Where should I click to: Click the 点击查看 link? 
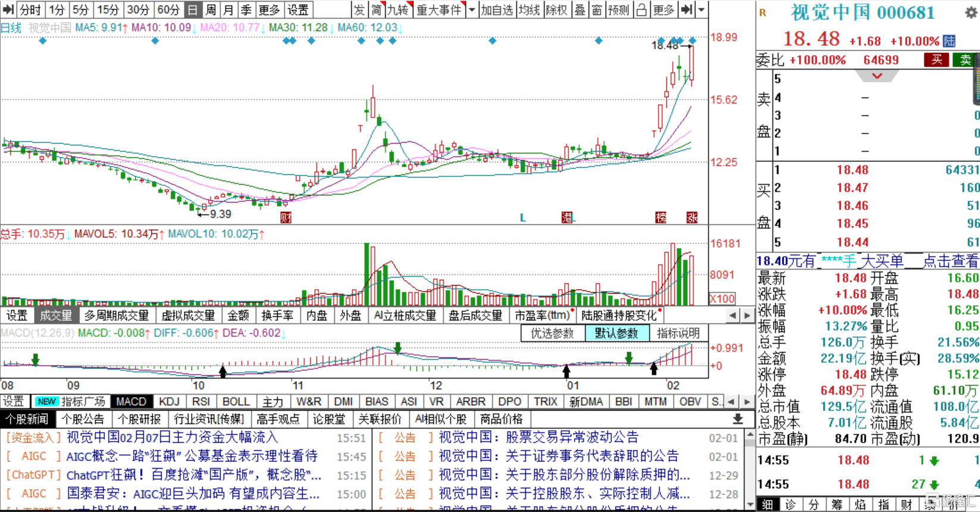coord(950,261)
